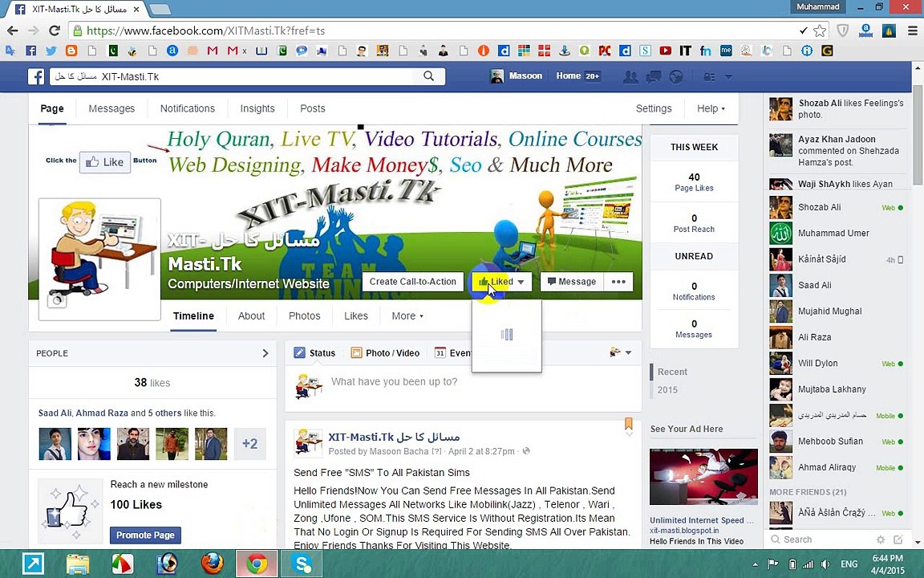Toggle the Liked button on page
This screenshot has height=578, width=924.
click(x=501, y=282)
